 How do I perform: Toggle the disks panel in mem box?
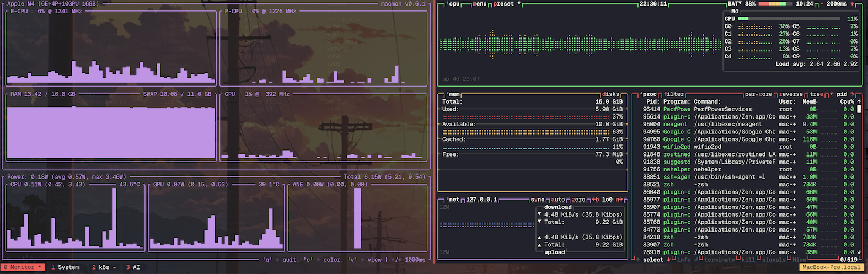coord(610,94)
